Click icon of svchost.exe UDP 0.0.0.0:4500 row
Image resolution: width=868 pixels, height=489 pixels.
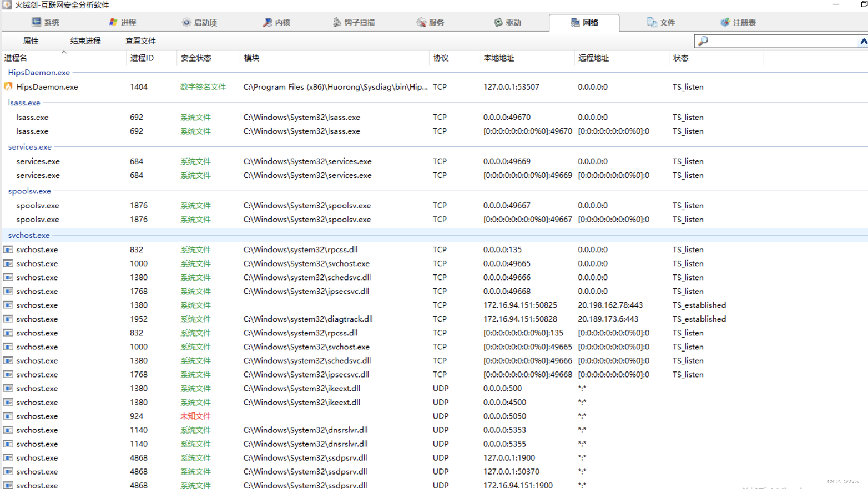pos(8,402)
